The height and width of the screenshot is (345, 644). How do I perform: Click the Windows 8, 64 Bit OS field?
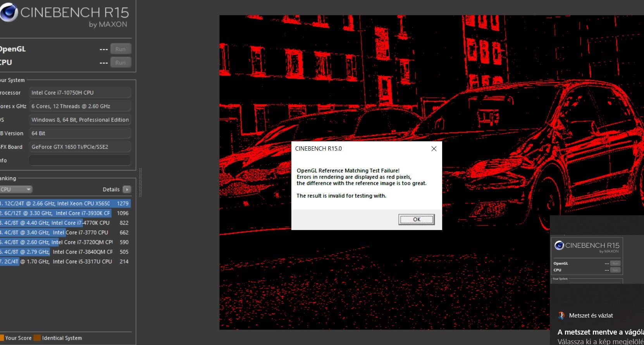click(x=80, y=120)
